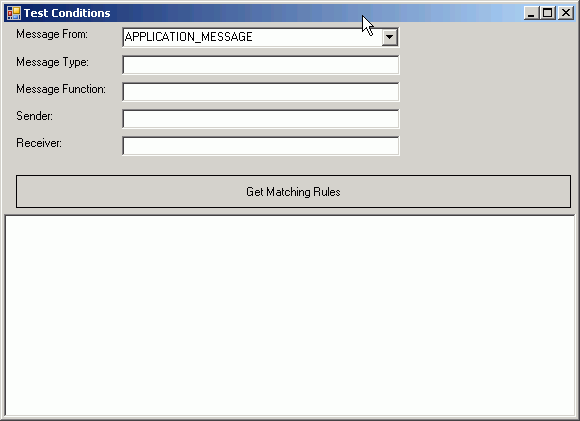
Task: Click the Message From label
Action: click(x=52, y=34)
